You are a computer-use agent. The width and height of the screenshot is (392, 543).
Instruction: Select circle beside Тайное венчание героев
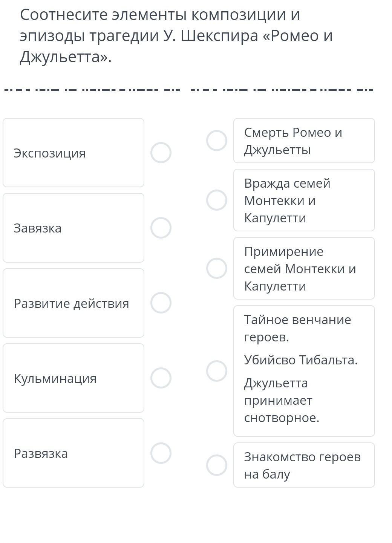point(217,371)
